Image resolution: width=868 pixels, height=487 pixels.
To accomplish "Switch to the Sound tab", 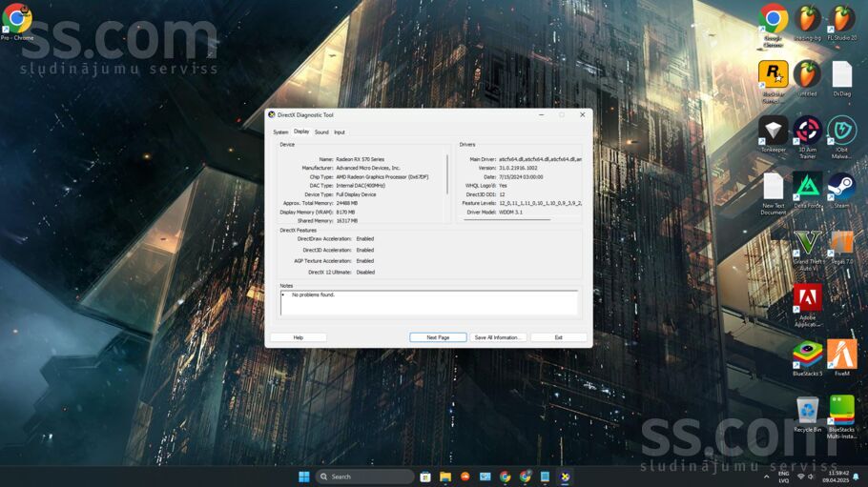I will click(x=321, y=132).
